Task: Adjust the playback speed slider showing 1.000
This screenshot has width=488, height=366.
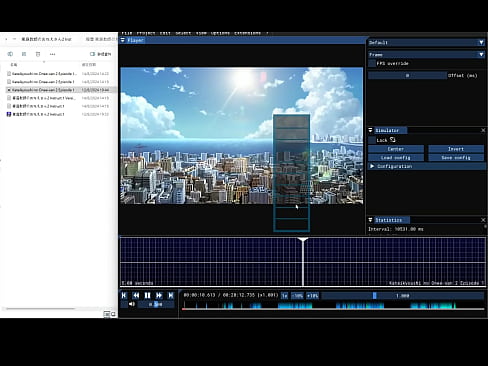Action: [403, 296]
